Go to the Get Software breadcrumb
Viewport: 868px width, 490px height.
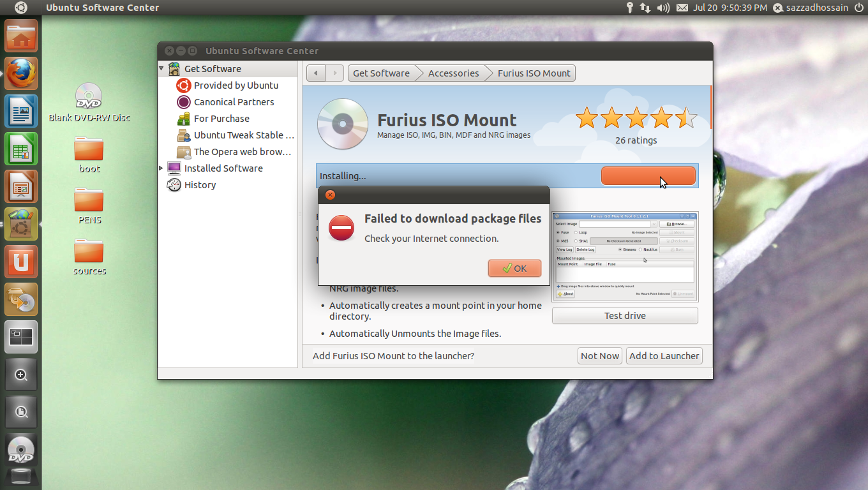pos(381,73)
